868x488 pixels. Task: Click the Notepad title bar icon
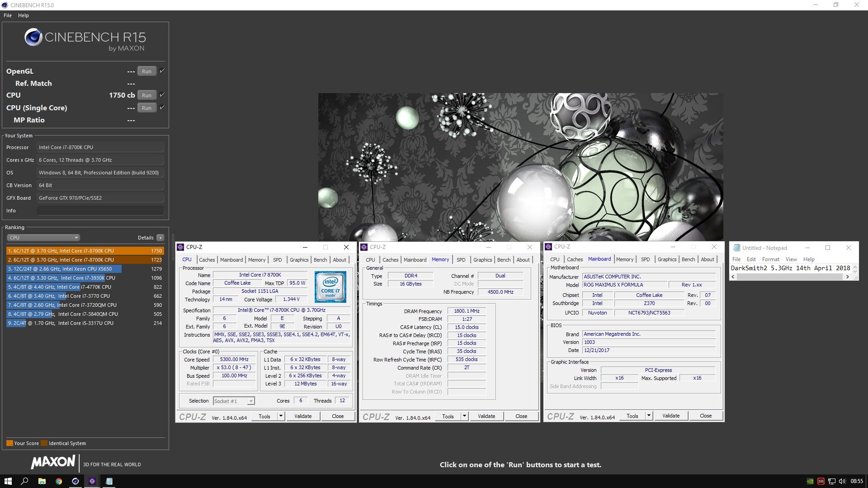coord(736,248)
